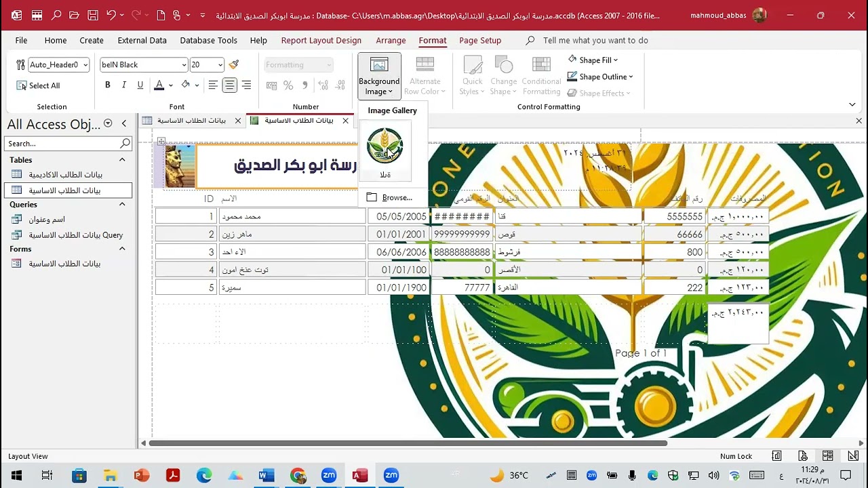The image size is (868, 488).
Task: Center align text
Action: (230, 85)
